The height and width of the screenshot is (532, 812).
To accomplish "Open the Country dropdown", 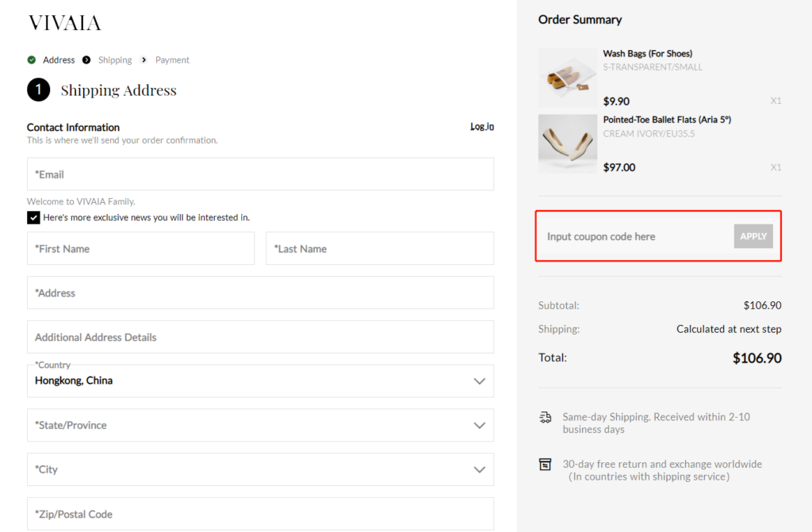I will click(x=260, y=381).
